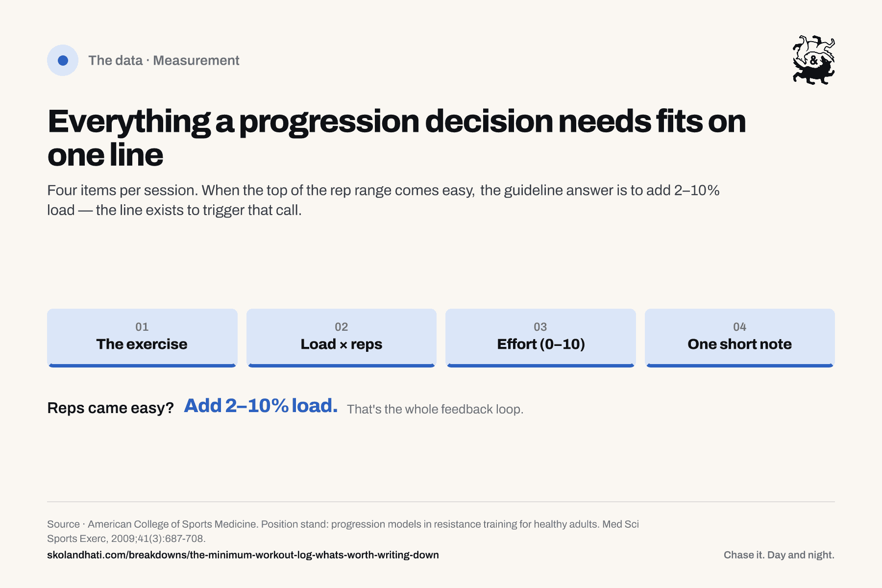Viewport: 882px width, 588px height.
Task: Click the 04 number on last card
Action: [x=740, y=327]
